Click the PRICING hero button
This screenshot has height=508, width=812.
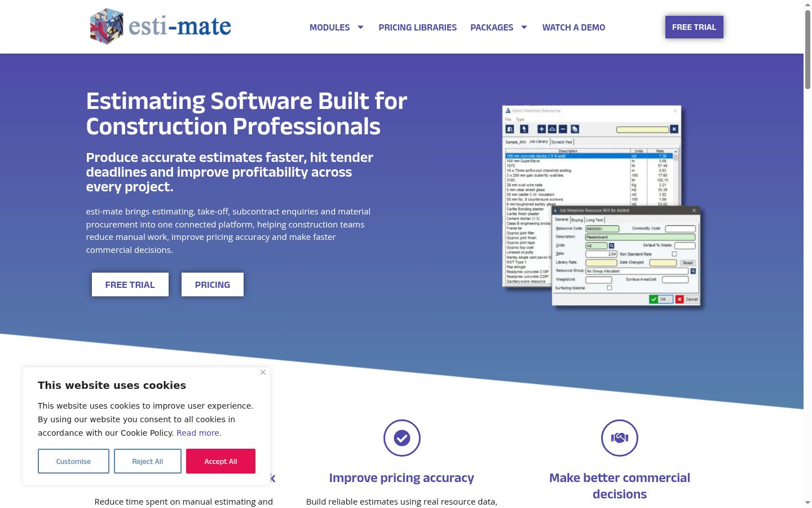point(213,284)
